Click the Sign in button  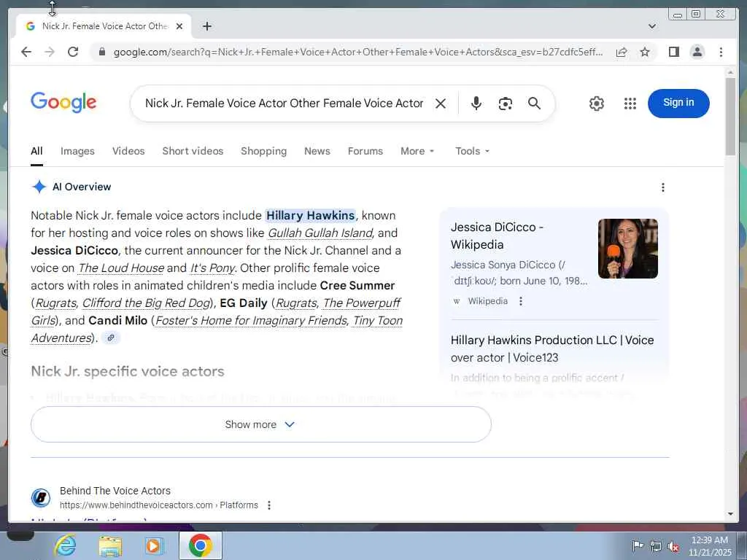[x=678, y=103]
